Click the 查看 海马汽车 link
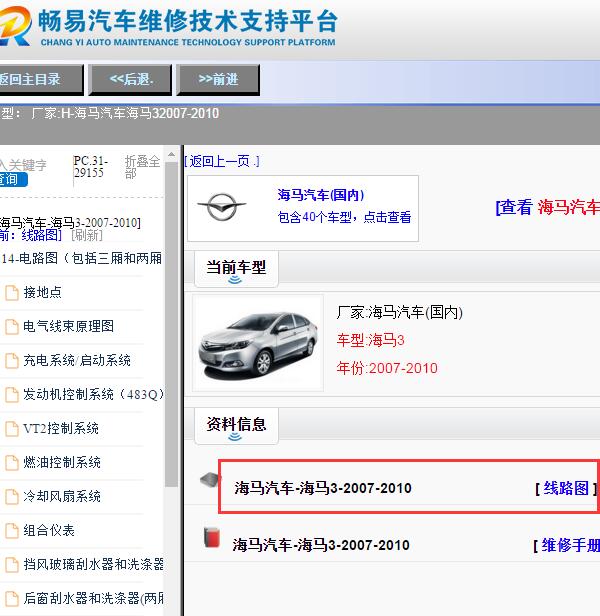This screenshot has width=600, height=616. [x=548, y=207]
